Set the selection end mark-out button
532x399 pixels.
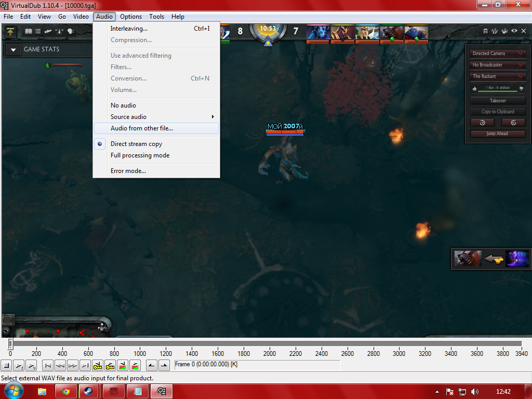(164, 365)
